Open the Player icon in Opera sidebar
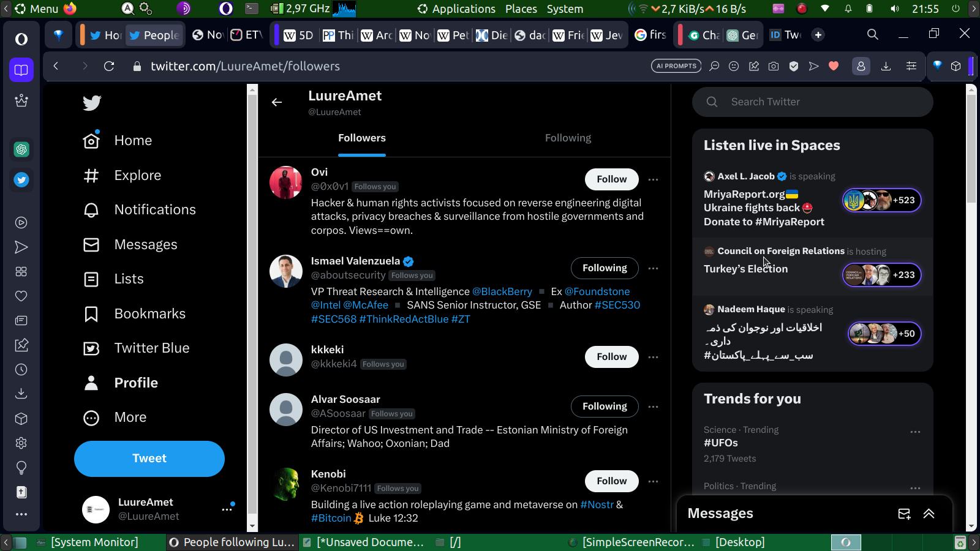The height and width of the screenshot is (551, 980). (21, 223)
